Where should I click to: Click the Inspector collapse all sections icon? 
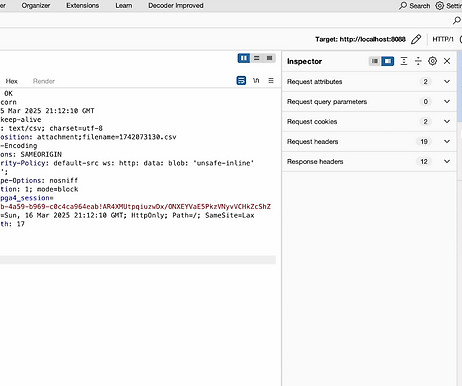click(x=418, y=61)
